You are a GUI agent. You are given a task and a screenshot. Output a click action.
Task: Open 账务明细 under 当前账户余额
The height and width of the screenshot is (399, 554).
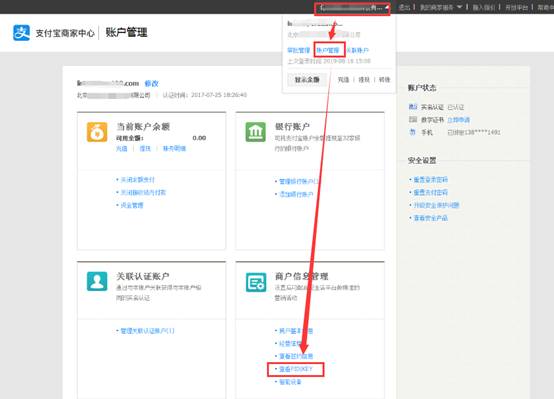tap(174, 149)
